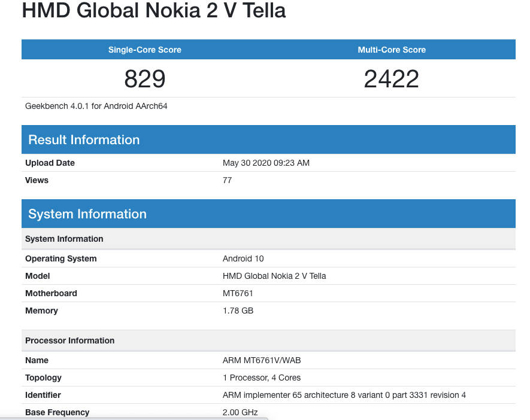Click the Geekbench 4.0.1 for Android AArch64 text
Screen dimensions: 530x420
coord(96,106)
